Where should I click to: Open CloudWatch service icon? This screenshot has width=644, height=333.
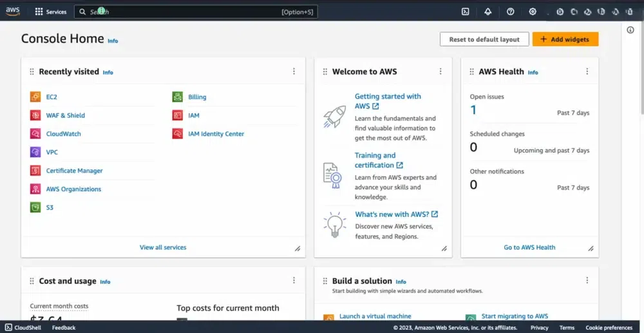click(35, 134)
